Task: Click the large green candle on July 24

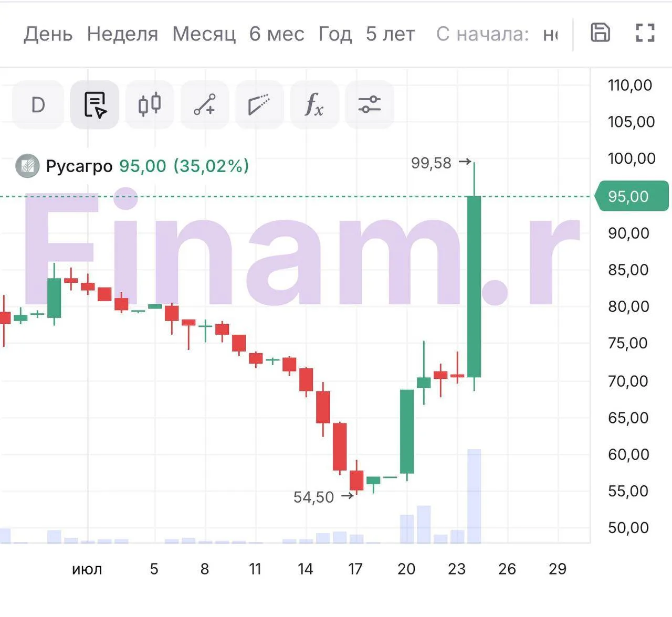Action: coord(474,286)
